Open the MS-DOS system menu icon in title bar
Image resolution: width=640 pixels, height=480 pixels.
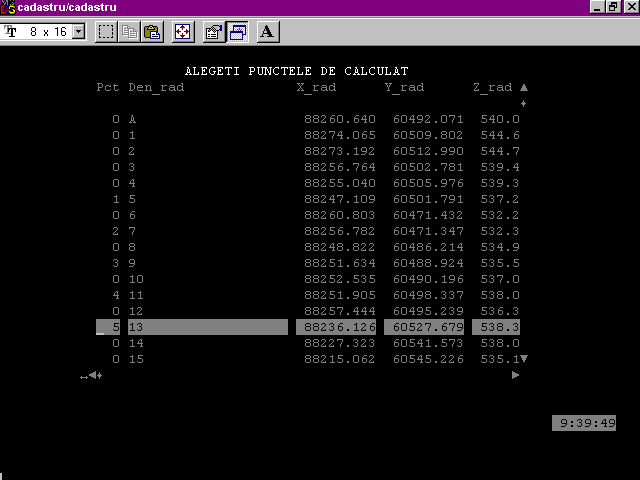click(8, 7)
